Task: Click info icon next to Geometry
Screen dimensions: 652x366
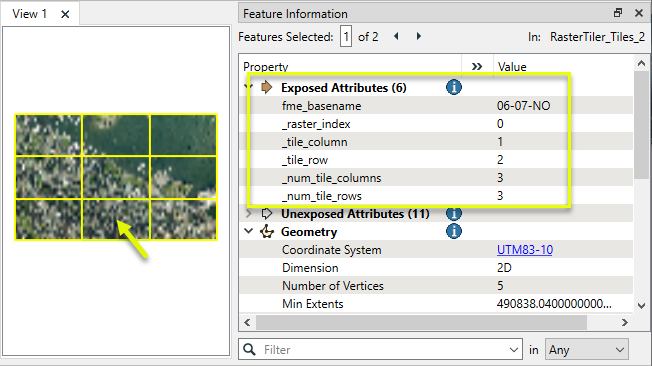Action: pyautogui.click(x=454, y=231)
